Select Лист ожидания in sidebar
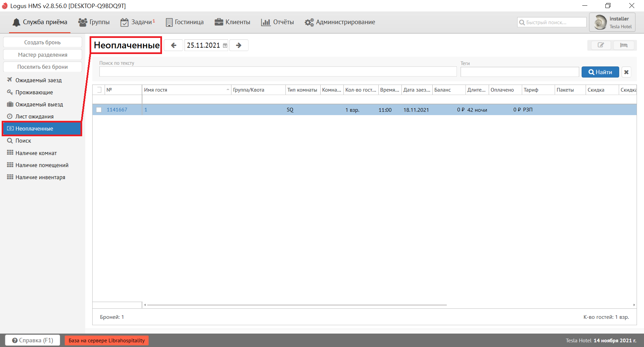644x347 pixels. tap(34, 116)
